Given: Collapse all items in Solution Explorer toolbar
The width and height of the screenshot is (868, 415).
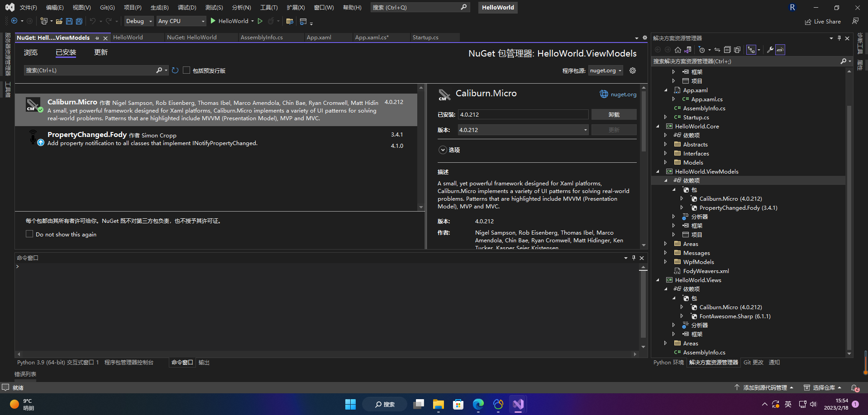Looking at the screenshot, I should click(x=727, y=50).
